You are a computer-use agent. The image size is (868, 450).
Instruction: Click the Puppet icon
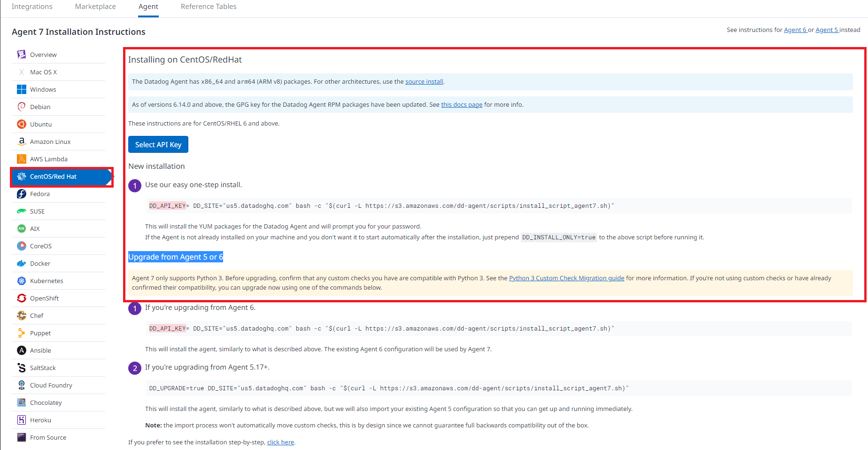22,333
